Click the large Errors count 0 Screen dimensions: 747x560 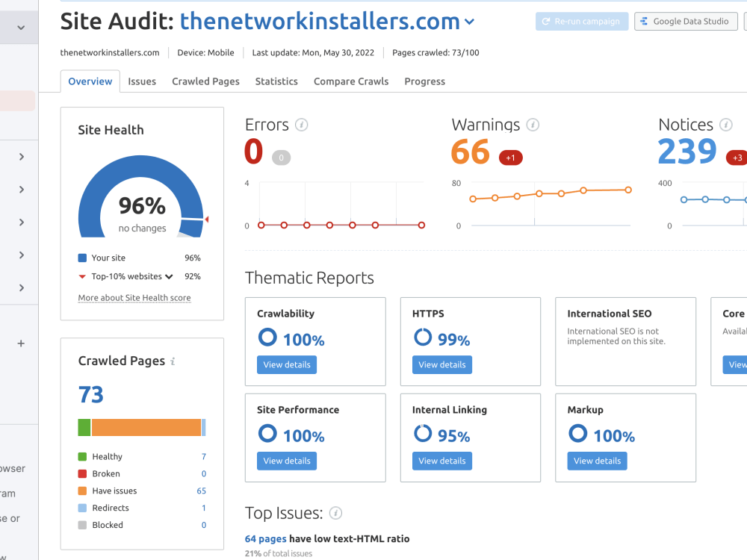(x=253, y=152)
